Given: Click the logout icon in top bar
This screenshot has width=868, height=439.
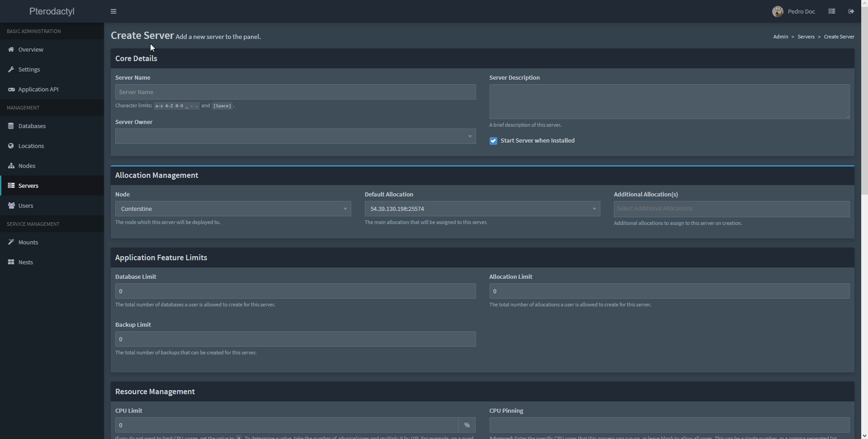Looking at the screenshot, I should pyautogui.click(x=851, y=11).
